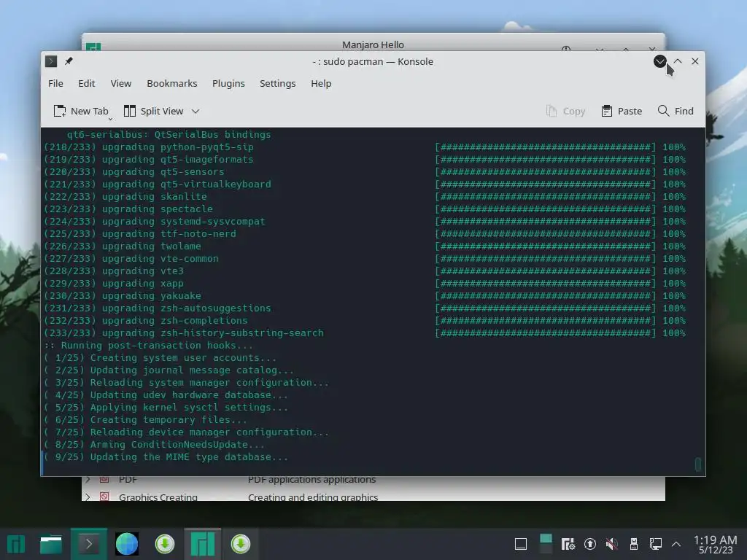Click the Split View toolbar button

click(x=153, y=111)
